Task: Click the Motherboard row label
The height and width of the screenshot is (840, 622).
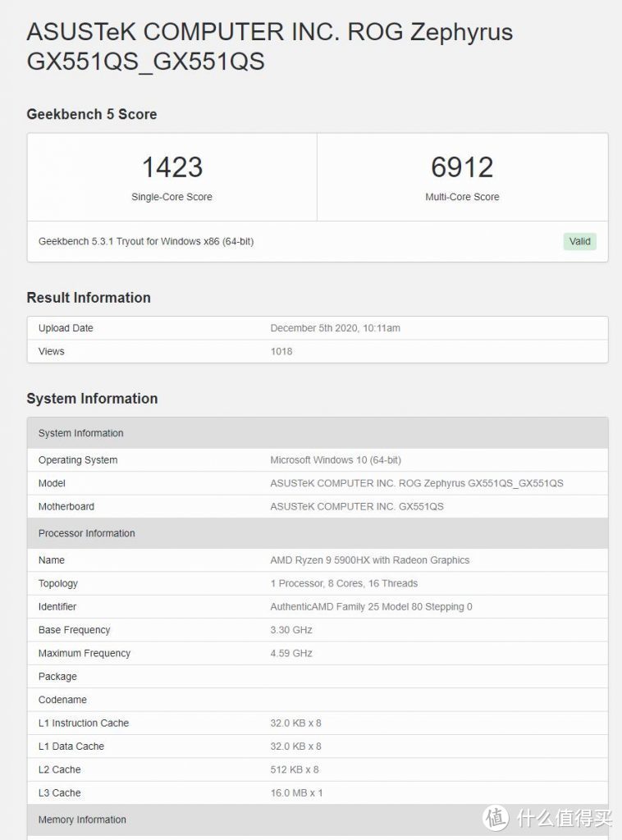Action: (66, 506)
